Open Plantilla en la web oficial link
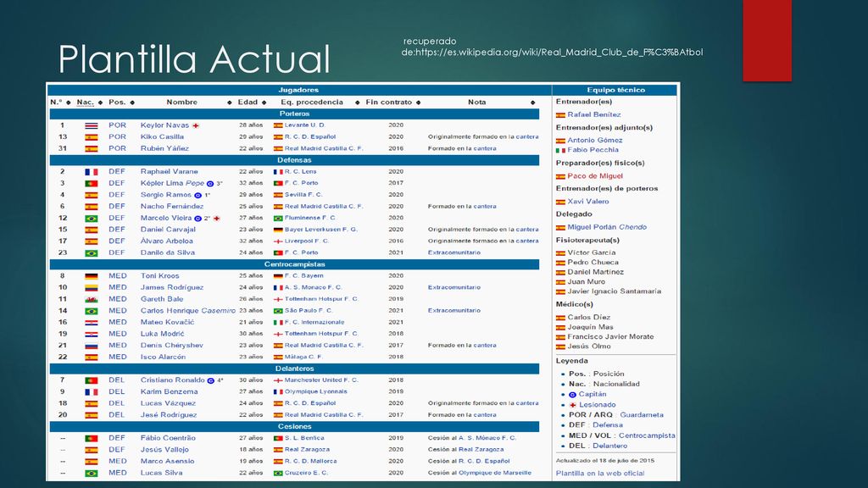 pos(600,474)
